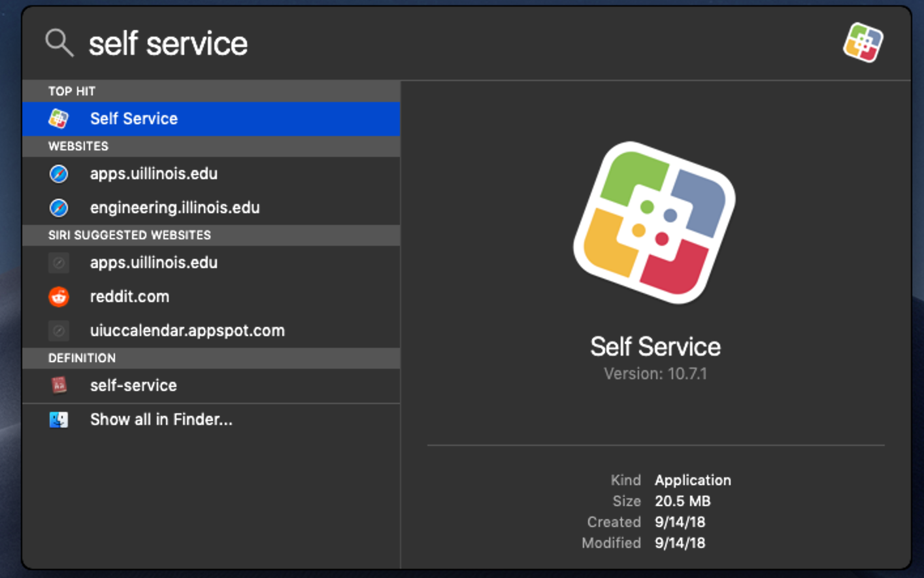
Task: Open the reddit.com suggested website
Action: pos(211,297)
